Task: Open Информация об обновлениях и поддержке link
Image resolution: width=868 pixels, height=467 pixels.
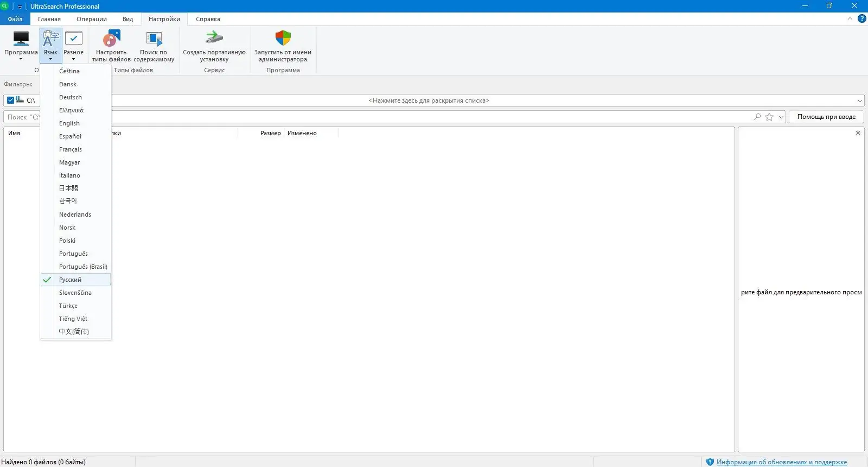Action: 781,462
